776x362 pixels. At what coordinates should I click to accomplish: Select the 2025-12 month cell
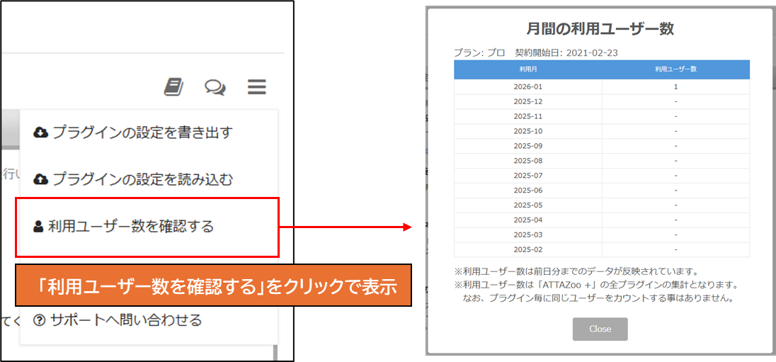click(x=528, y=102)
